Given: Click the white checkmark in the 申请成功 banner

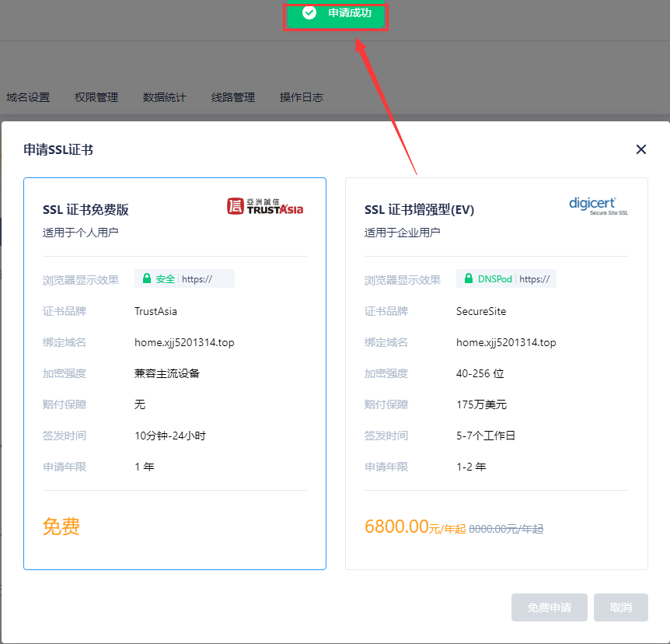Looking at the screenshot, I should click(309, 12).
